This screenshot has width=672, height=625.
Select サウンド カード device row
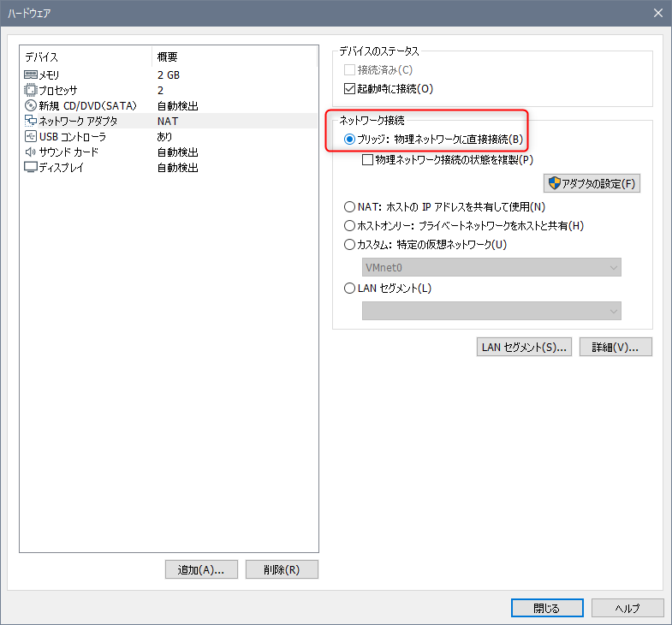point(169,152)
